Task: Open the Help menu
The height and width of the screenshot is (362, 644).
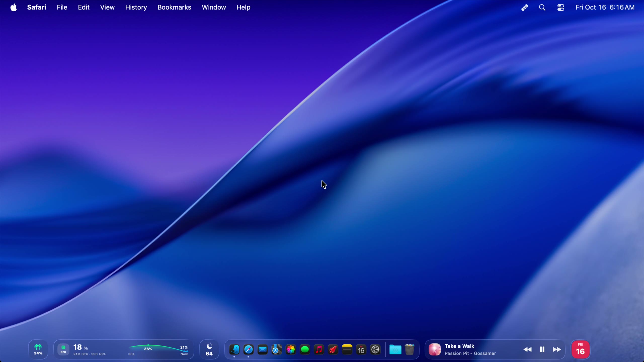Action: tap(243, 7)
